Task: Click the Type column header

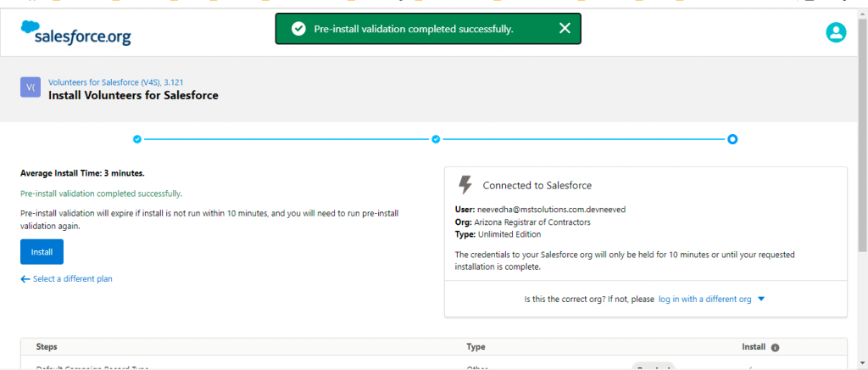Action: click(x=476, y=347)
